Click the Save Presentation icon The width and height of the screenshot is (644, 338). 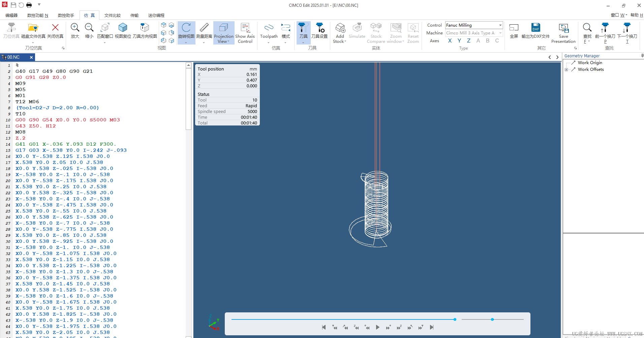point(563,28)
